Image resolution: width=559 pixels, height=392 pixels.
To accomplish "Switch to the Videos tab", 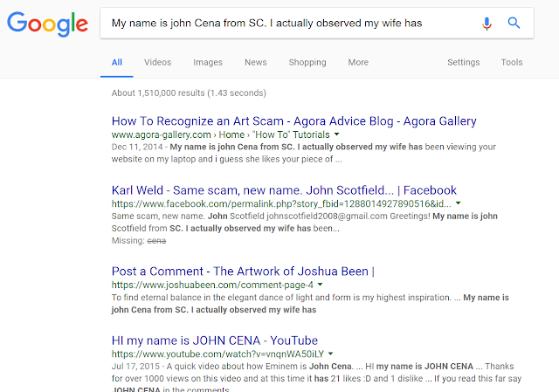I will pos(157,62).
